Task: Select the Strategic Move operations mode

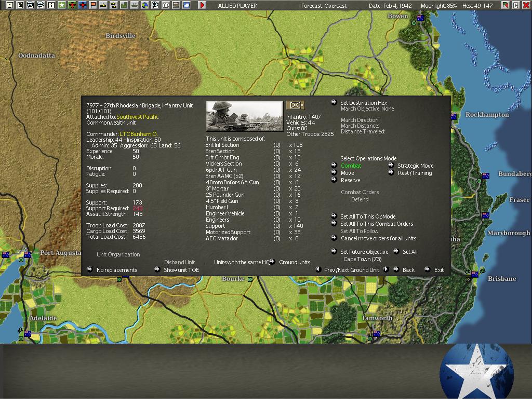Action: [415, 166]
